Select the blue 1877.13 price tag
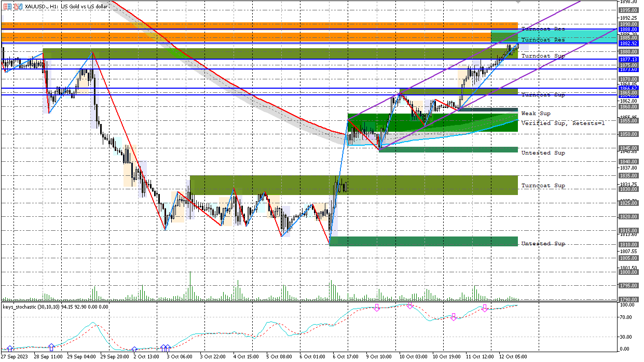This screenshot has height=362, width=644. click(628, 60)
